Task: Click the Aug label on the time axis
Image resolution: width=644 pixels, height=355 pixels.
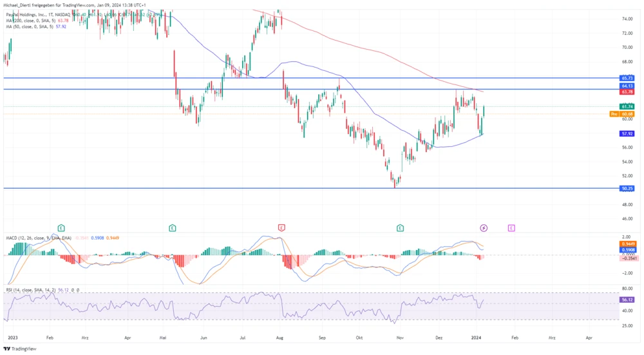Action: point(279,338)
